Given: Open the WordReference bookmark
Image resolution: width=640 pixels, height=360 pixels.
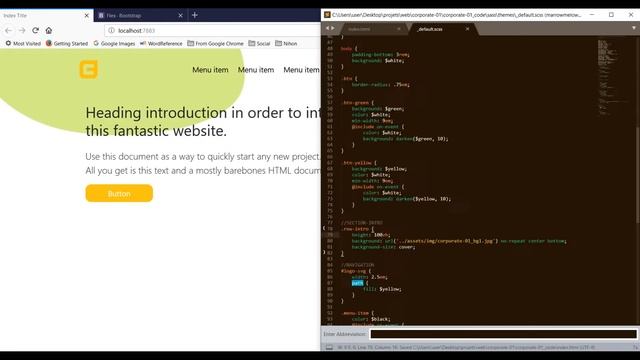Looking at the screenshot, I should pos(161,43).
